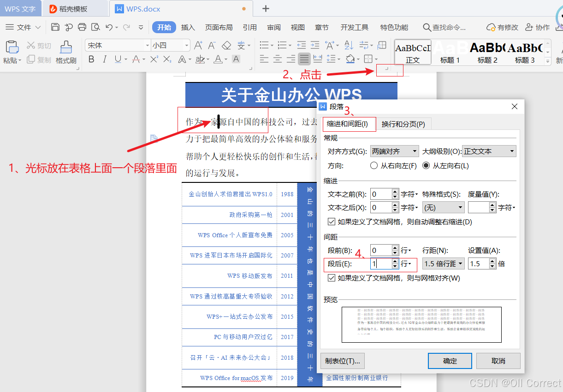This screenshot has width=563, height=392.
Task: Decrease paragraph indent
Action: [302, 45]
